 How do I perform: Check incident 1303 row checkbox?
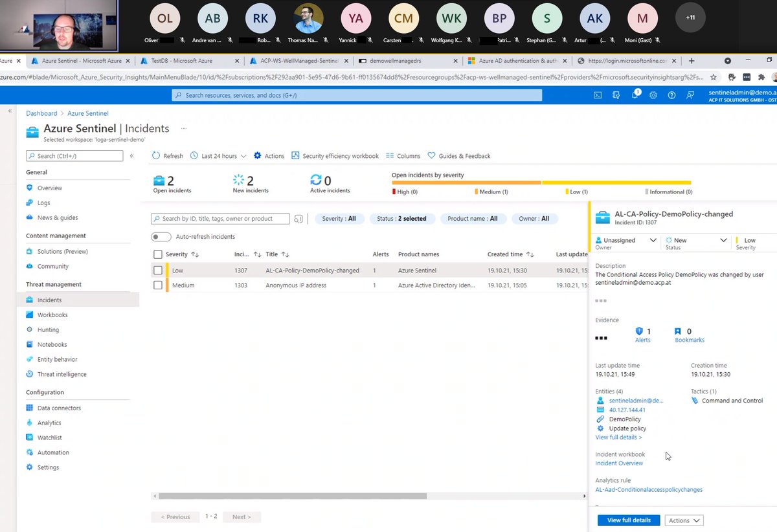(158, 285)
